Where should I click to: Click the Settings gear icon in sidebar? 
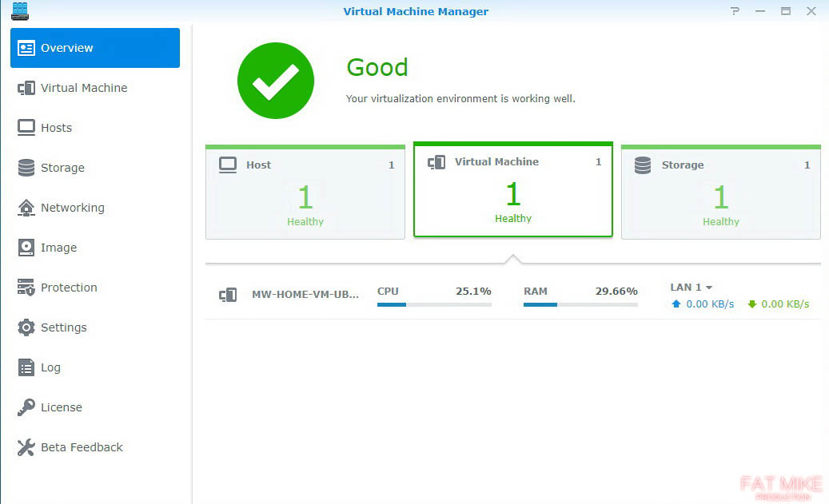(26, 327)
